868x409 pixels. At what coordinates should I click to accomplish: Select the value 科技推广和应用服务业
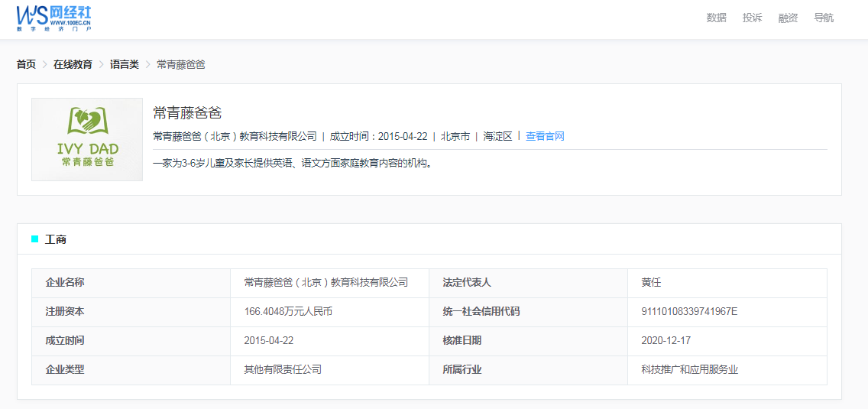point(690,370)
